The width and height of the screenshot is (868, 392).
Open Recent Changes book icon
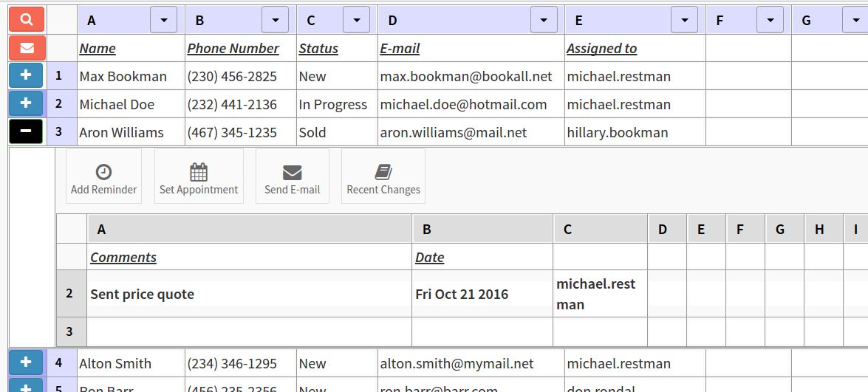383,172
